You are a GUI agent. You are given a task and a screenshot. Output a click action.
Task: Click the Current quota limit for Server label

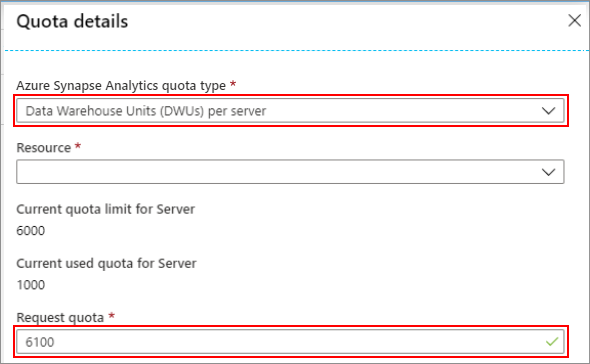pos(106,209)
